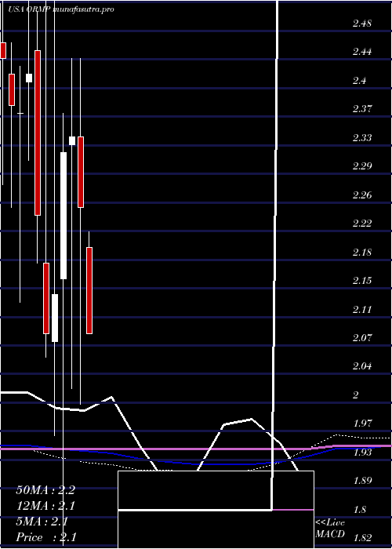The height and width of the screenshot is (549, 392).
Task: Click the 2.29 price axis label
Action: tap(362, 166)
